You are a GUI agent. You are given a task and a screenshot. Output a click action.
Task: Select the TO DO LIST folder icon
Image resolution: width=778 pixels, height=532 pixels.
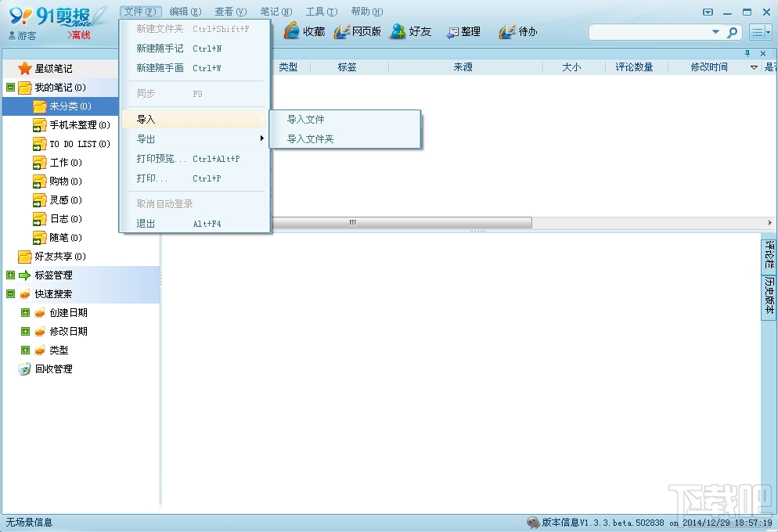click(40, 144)
